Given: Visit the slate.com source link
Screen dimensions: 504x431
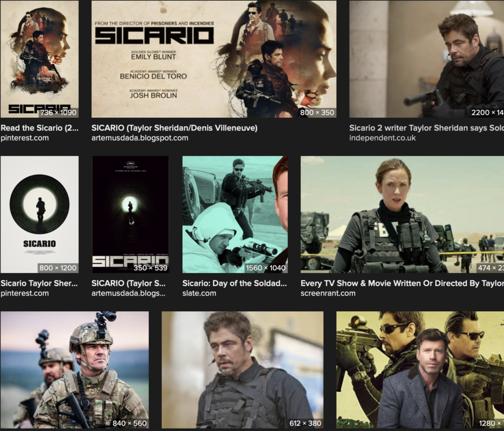Looking at the screenshot, I should (199, 294).
